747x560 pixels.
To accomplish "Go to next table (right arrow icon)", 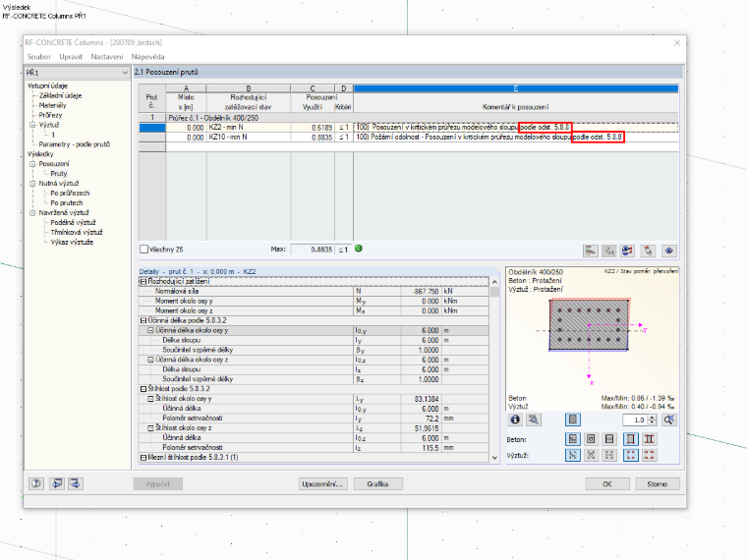I will point(76,483).
